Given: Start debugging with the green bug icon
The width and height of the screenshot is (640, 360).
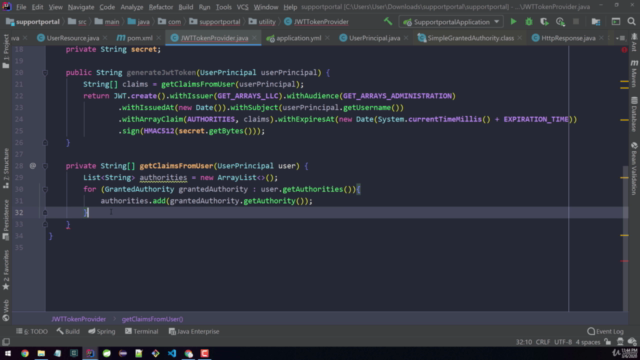Looking at the screenshot, I should (x=529, y=22).
